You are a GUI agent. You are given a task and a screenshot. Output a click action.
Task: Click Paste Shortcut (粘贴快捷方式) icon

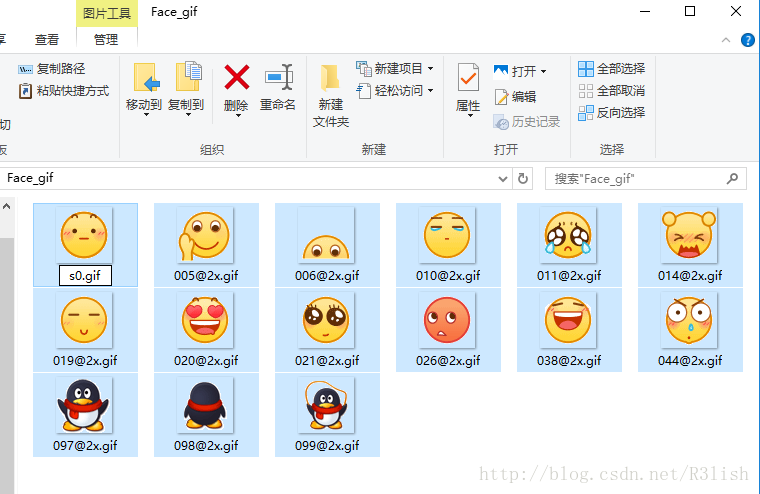pyautogui.click(x=25, y=91)
